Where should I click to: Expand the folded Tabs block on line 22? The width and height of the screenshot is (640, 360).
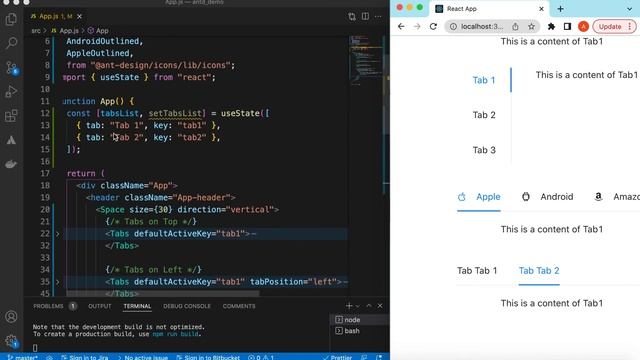(x=58, y=234)
